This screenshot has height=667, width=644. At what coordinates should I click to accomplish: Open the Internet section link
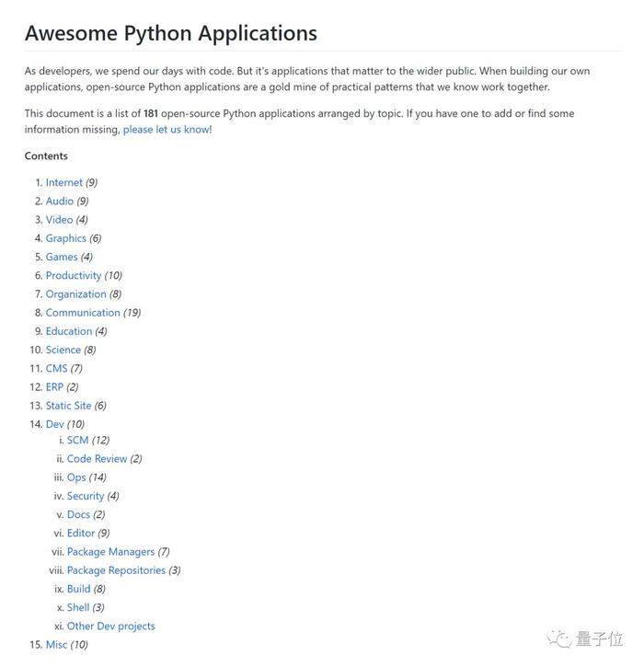click(63, 182)
